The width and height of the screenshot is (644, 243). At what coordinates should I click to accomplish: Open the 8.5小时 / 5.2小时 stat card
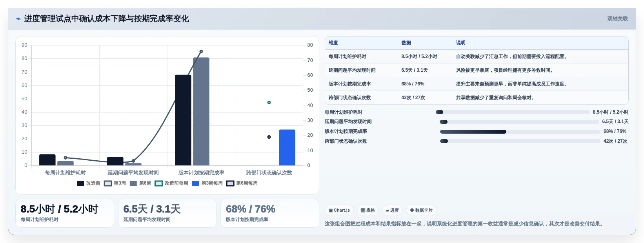click(65, 213)
